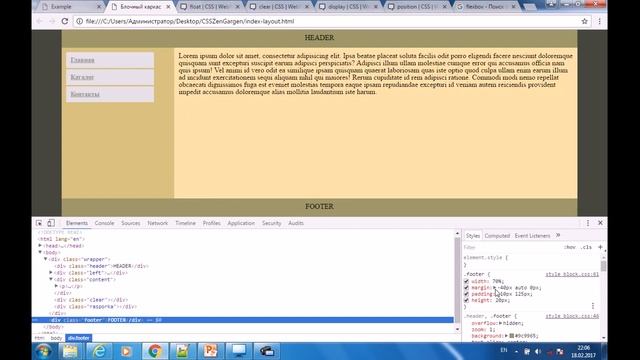The height and width of the screenshot is (360, 640).
Task: Open the Chrome three-dot menu
Action: 599,21
